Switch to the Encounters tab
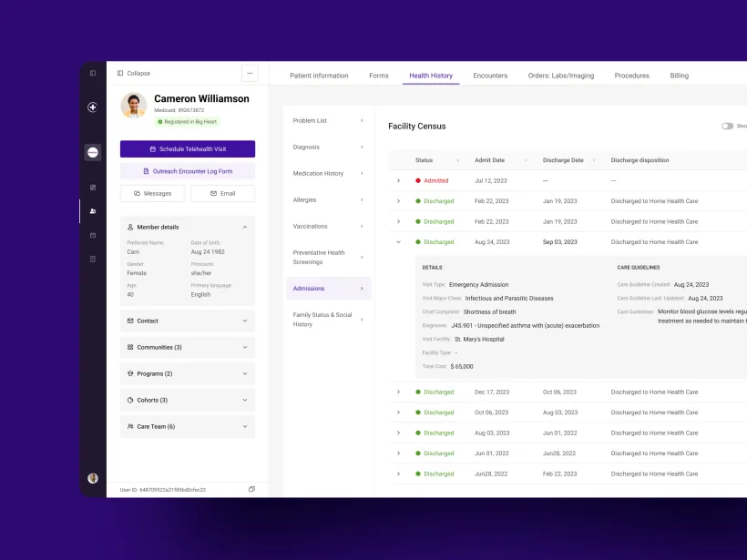This screenshot has width=747, height=560. (x=490, y=76)
